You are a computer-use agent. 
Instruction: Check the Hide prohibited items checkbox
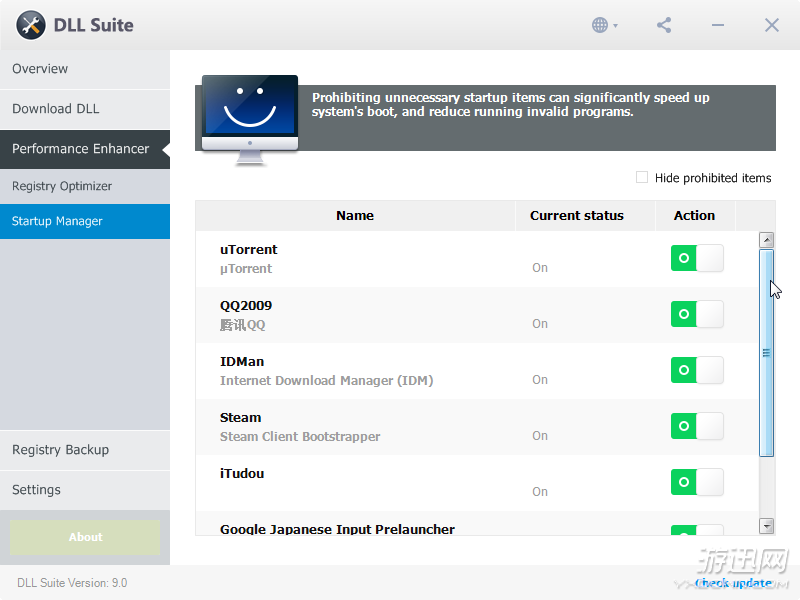click(642, 177)
